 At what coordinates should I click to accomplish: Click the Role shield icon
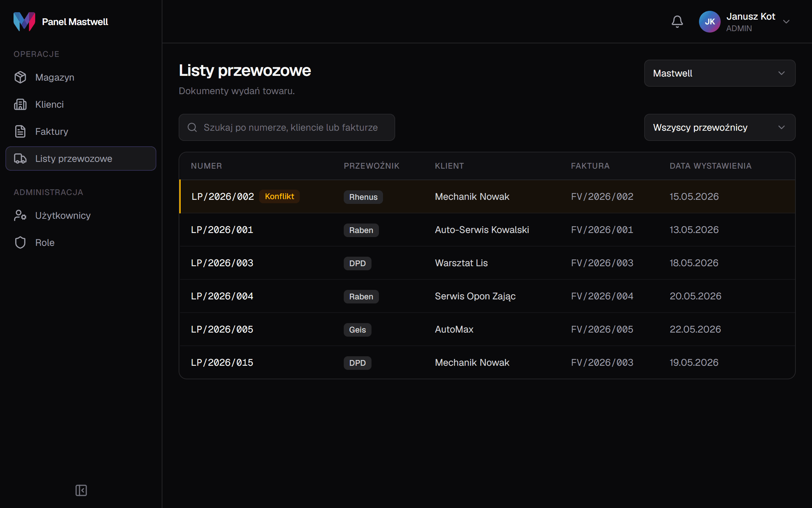click(x=20, y=242)
